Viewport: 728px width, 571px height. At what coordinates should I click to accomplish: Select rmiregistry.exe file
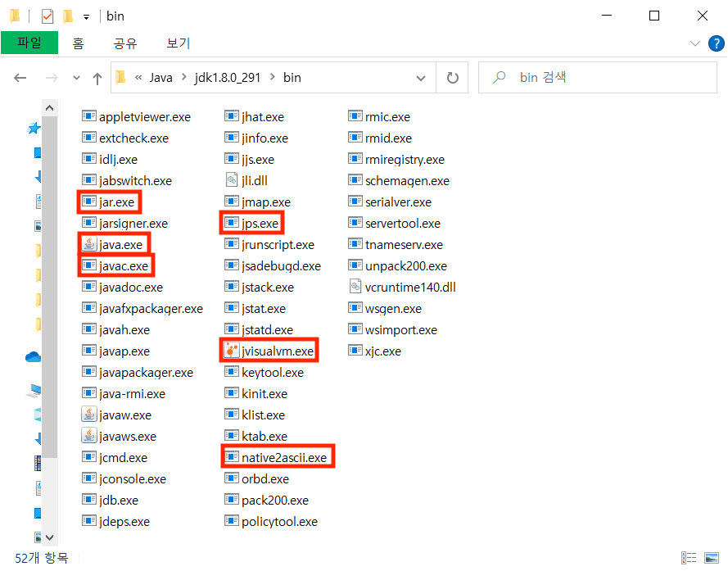coord(396,160)
